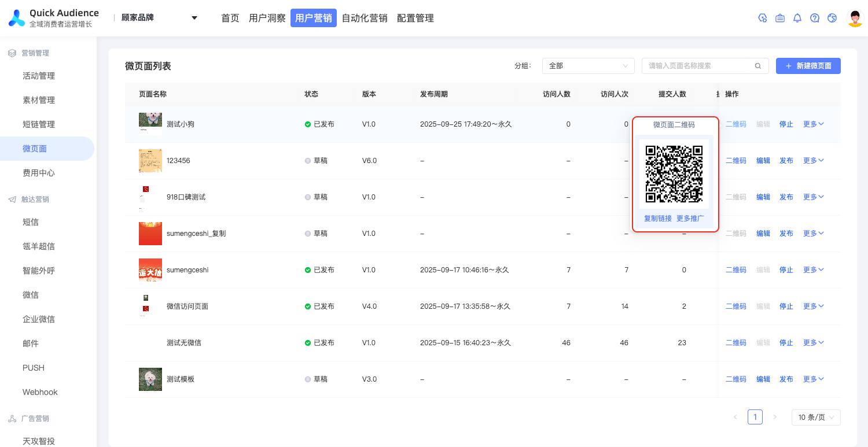The image size is (868, 447).
Task: Open the thumbnail of 测试模板 page
Action: pos(150,379)
